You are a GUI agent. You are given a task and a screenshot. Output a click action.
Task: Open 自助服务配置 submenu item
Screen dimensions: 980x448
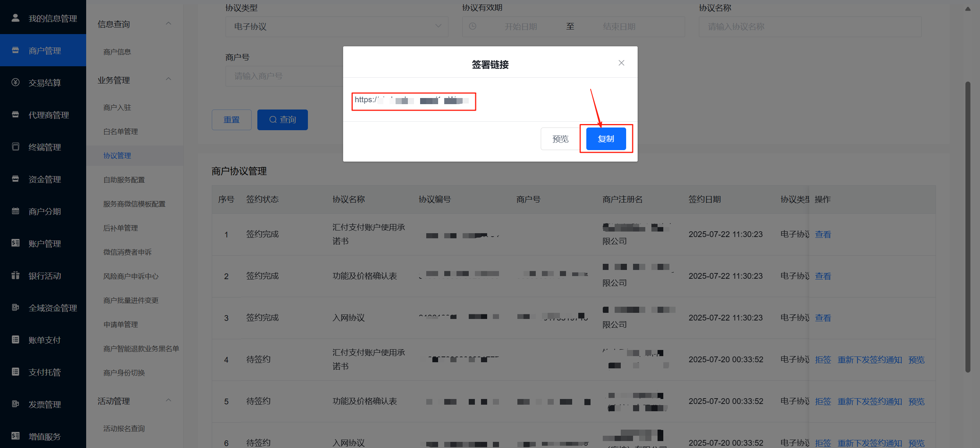124,180
